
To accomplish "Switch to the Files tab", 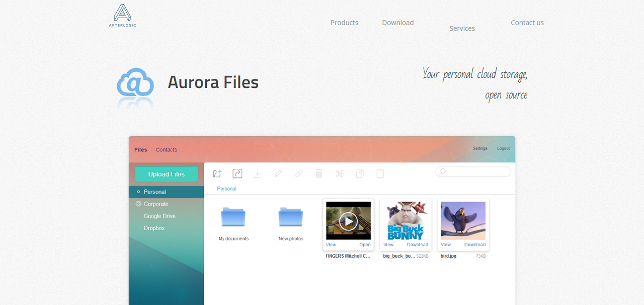I will [x=141, y=150].
